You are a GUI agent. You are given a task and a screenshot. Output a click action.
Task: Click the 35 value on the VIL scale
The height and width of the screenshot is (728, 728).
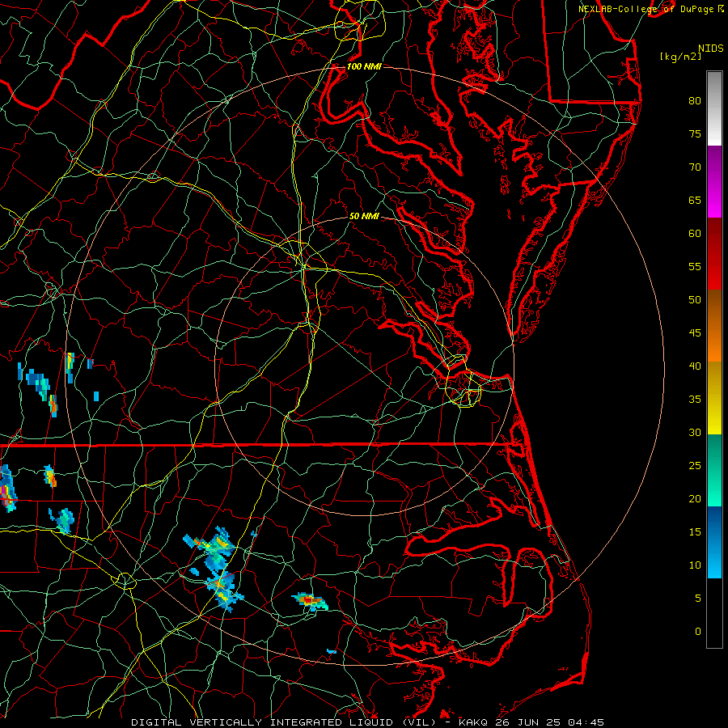coord(695,400)
